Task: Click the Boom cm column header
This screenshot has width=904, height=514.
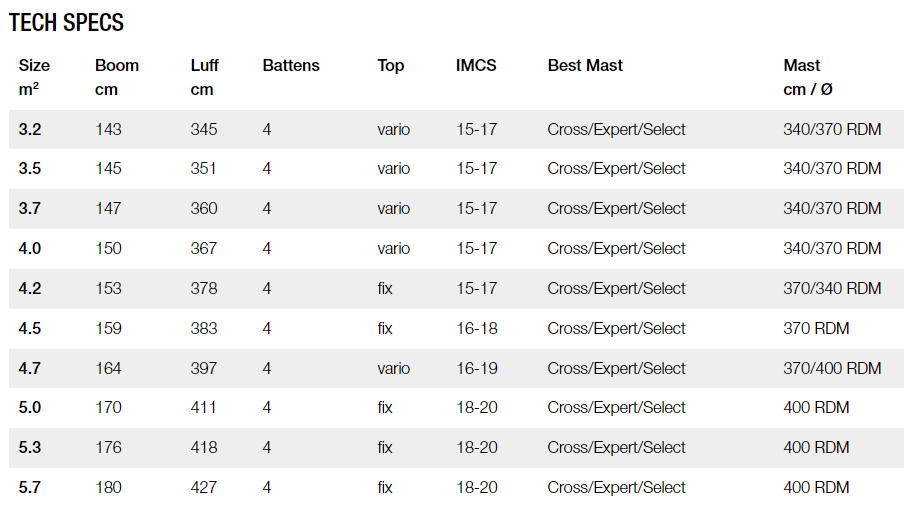Action: pos(117,77)
